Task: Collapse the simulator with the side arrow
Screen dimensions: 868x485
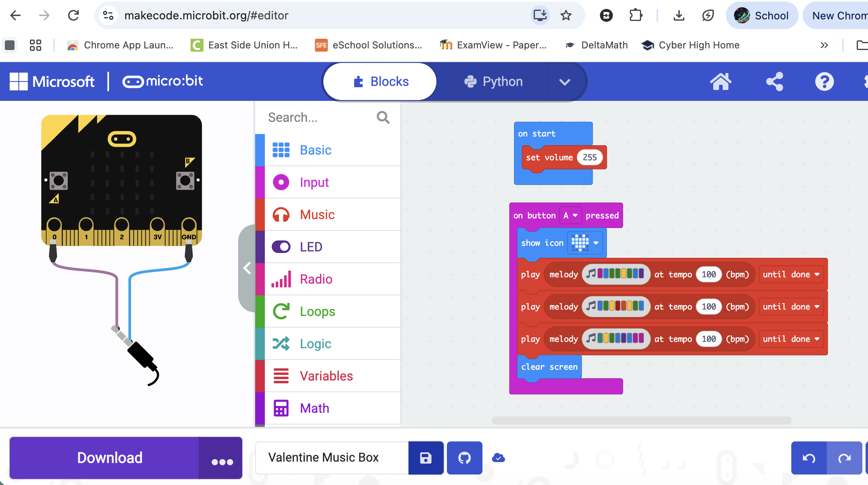Action: [247, 268]
